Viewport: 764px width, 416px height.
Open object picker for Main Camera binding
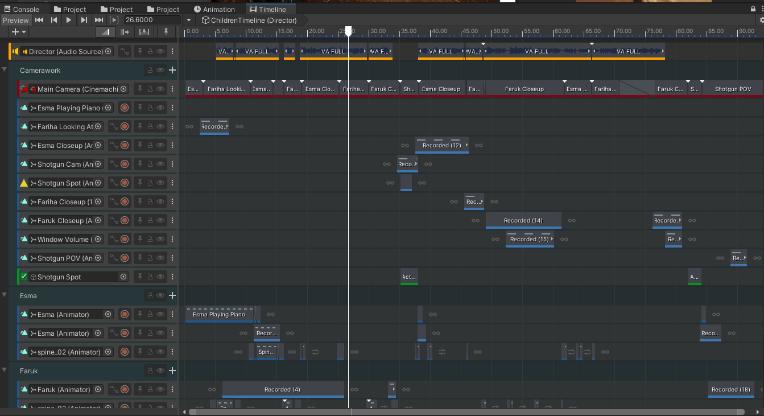click(123, 89)
